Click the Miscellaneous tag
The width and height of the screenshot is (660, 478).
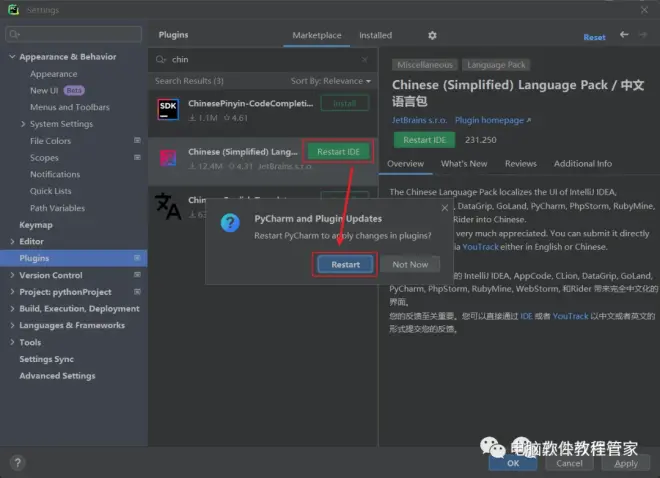425,65
